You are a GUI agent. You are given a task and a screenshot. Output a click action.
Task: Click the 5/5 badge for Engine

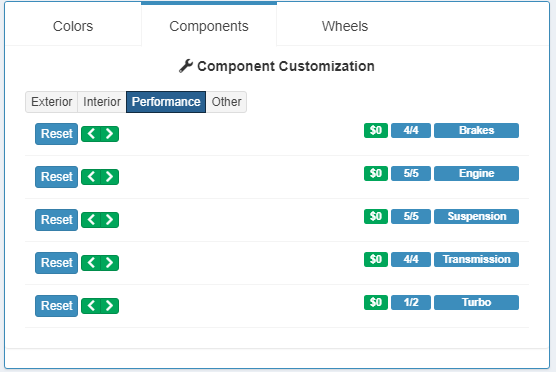tap(411, 173)
